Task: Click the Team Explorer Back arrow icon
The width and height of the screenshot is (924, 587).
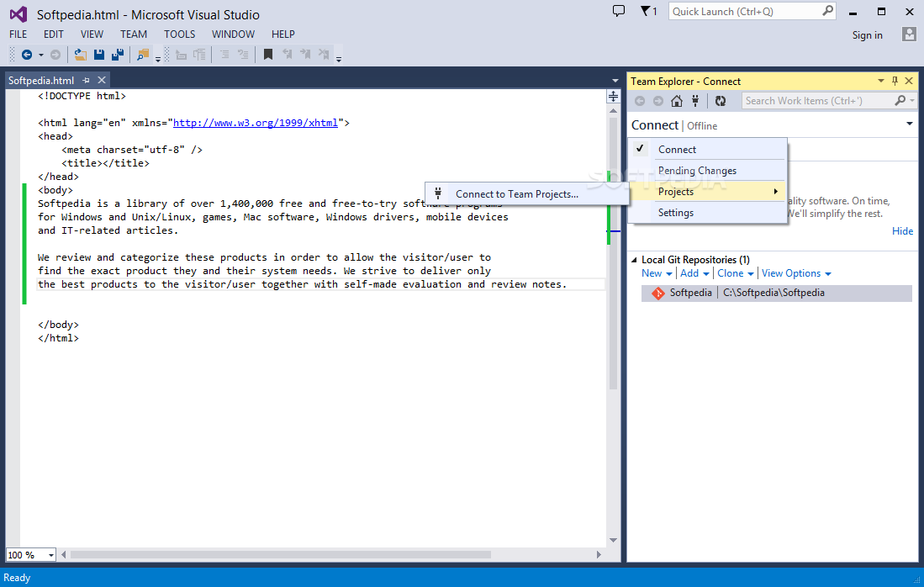Action: [640, 101]
